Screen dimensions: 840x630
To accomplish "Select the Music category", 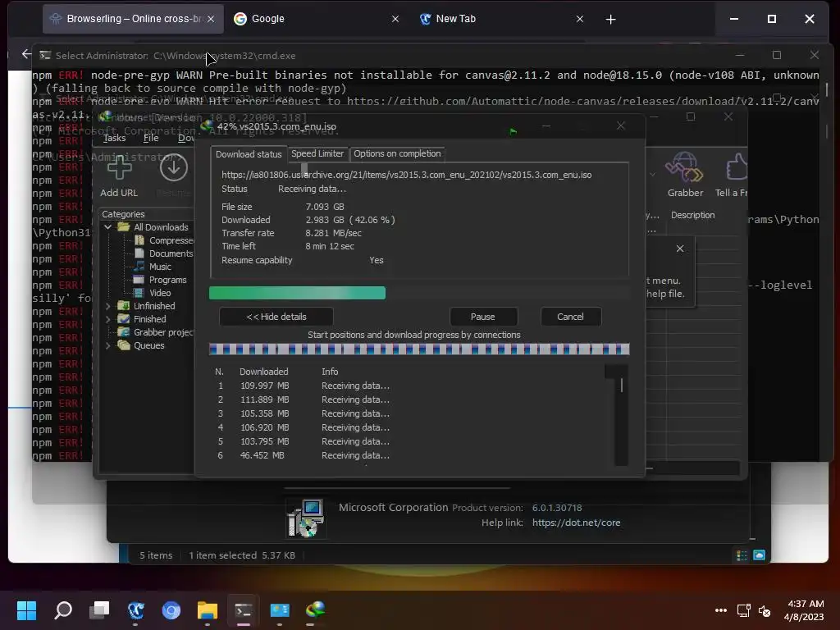I will click(160, 267).
